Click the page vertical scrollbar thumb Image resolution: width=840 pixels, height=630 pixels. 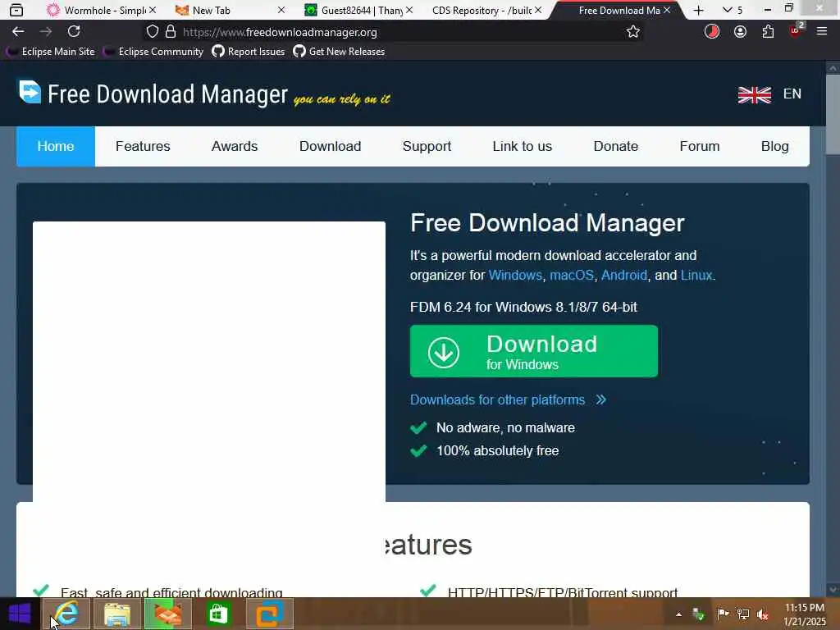tap(833, 114)
